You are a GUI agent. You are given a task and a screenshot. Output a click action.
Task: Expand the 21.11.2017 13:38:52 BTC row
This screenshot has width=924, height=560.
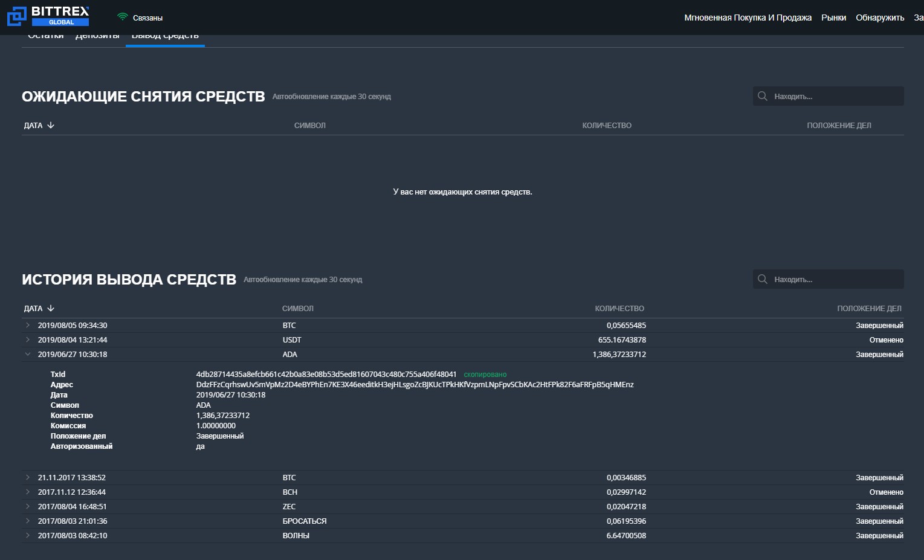coord(28,477)
